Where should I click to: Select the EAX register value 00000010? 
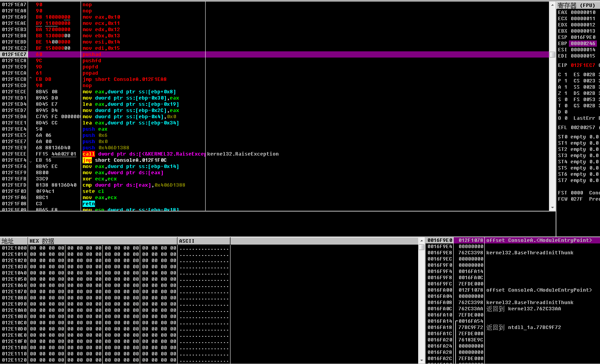[583, 12]
